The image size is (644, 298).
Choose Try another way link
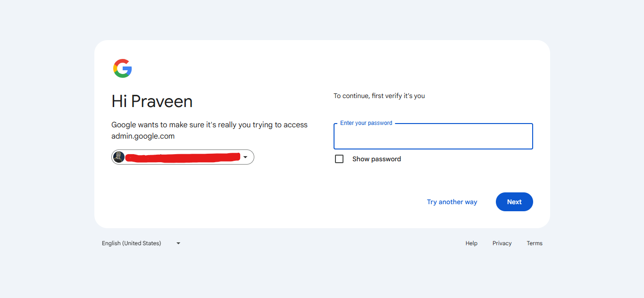452,202
